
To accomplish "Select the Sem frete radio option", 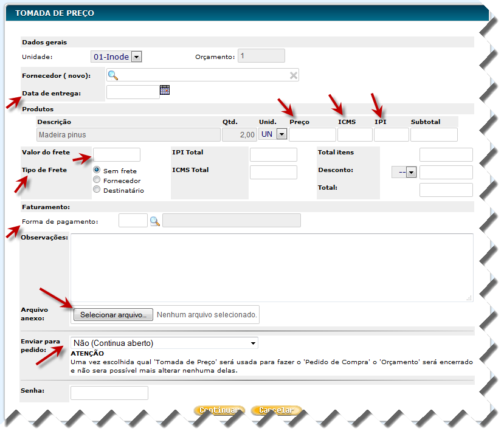I will [97, 171].
